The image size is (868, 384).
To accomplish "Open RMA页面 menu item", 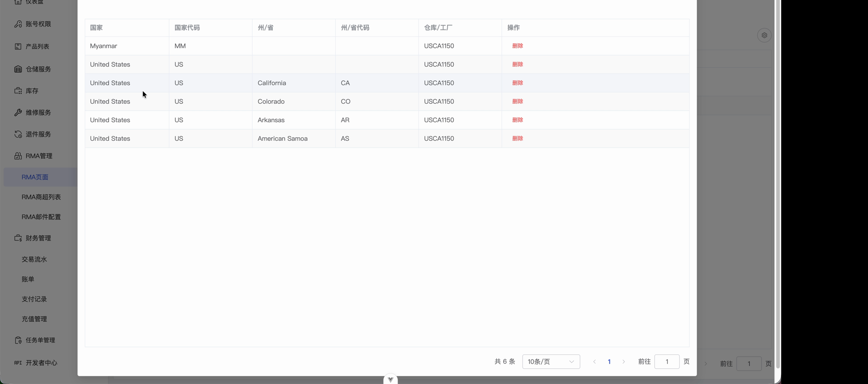I will click(35, 177).
